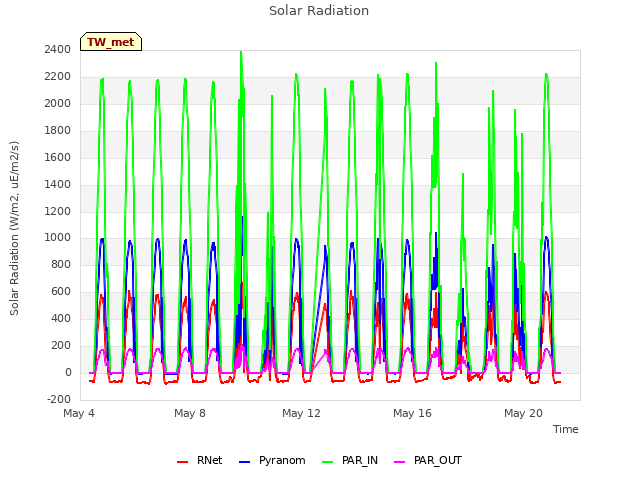Toggle the PAR_IN legend entry
640x480 pixels.
click(350, 461)
